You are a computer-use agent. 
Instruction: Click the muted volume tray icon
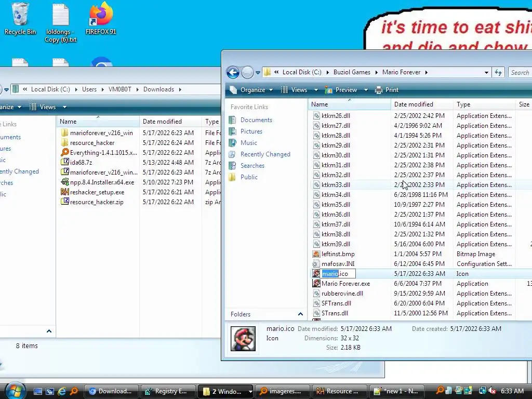tap(491, 391)
